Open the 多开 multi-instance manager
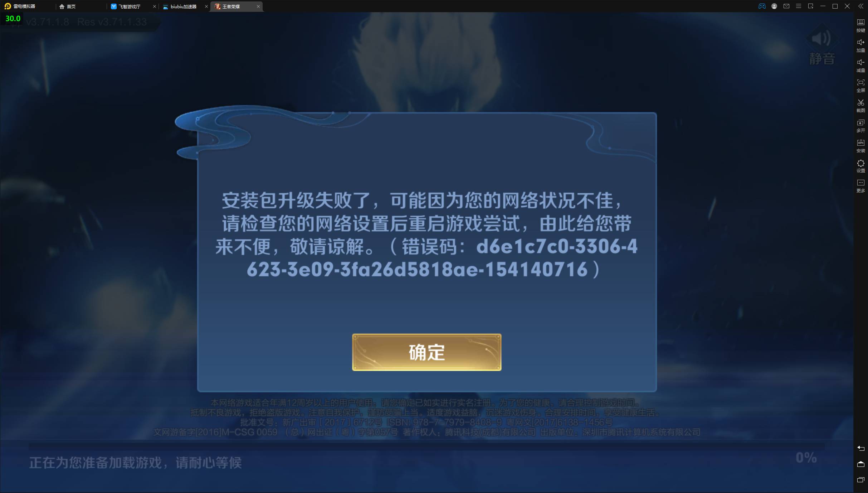Image resolution: width=868 pixels, height=493 pixels. [860, 126]
